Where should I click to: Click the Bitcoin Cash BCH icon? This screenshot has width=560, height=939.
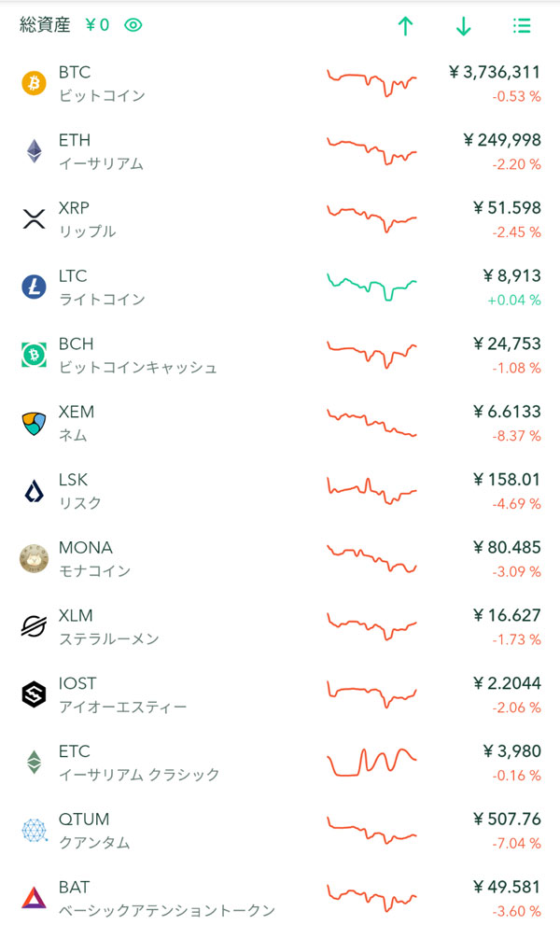pyautogui.click(x=34, y=355)
